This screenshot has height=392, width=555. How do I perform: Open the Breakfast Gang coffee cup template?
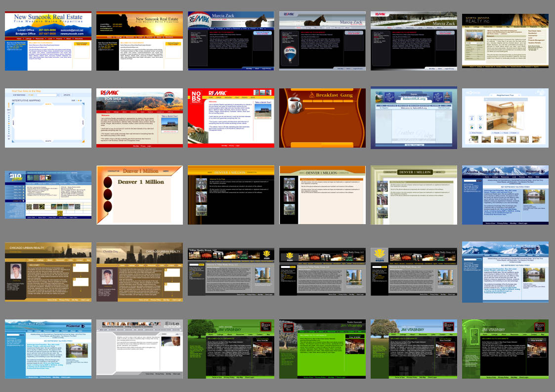click(322, 118)
